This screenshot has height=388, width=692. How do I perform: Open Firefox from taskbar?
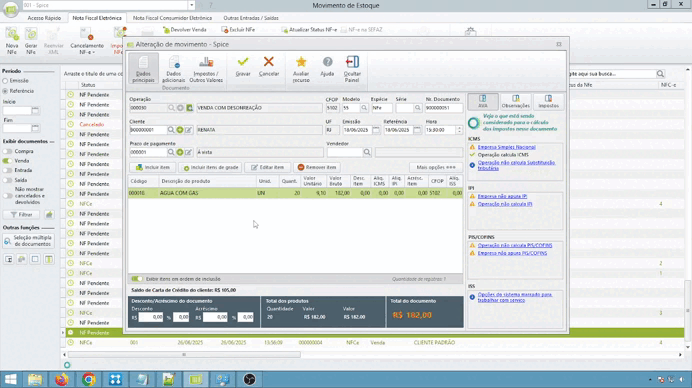coord(62,379)
